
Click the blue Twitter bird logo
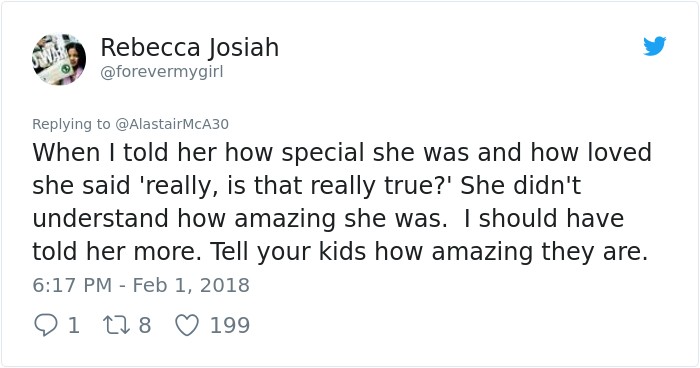point(654,46)
